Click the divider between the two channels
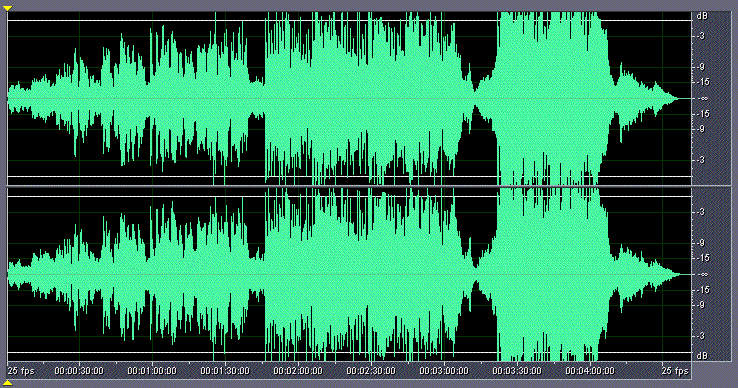The height and width of the screenshot is (388, 738). pyautogui.click(x=349, y=186)
